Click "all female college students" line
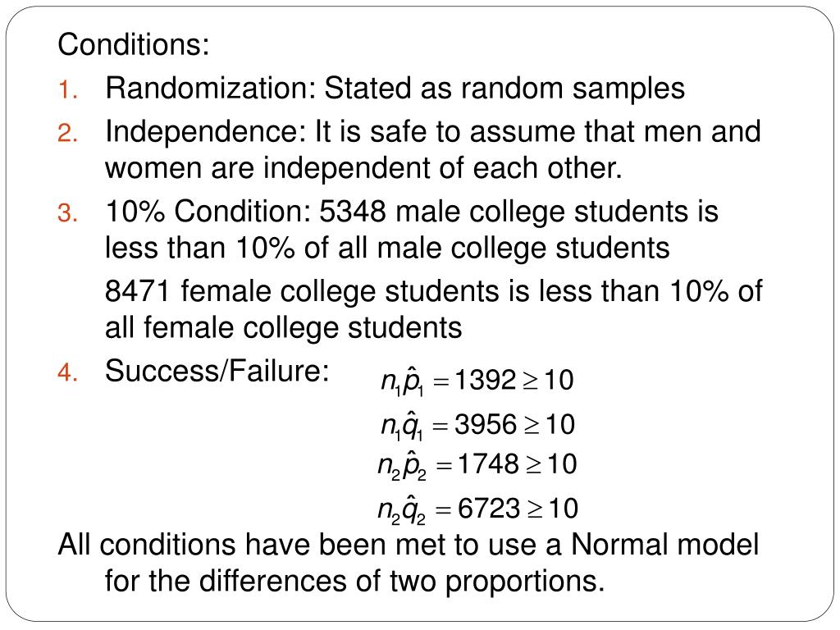840x630 pixels. (283, 328)
